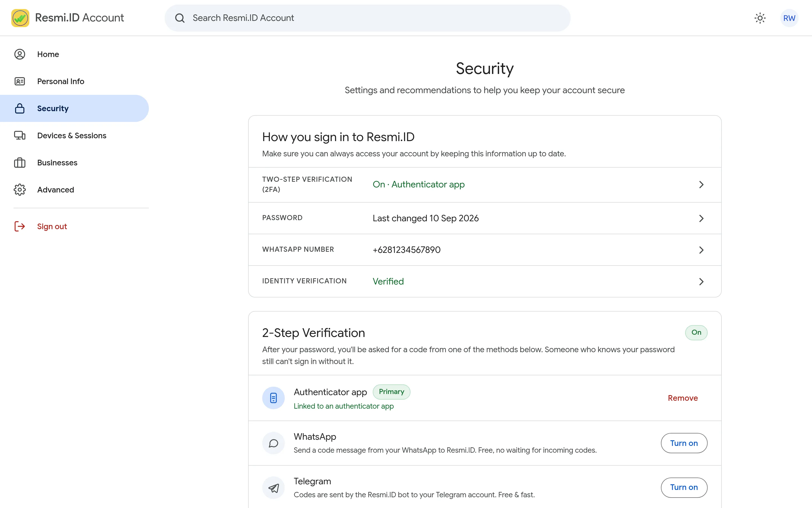
Task: Open Advanced settings page
Action: [x=74, y=189]
